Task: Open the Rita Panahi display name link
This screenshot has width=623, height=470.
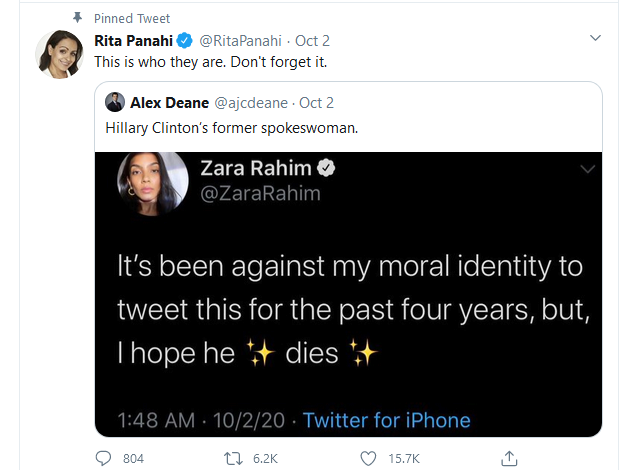Action: click(133, 41)
